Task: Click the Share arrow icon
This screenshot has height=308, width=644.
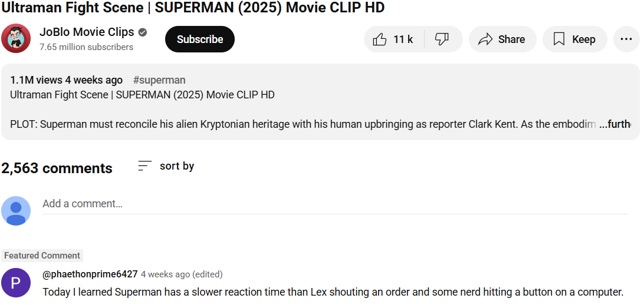Action: (x=485, y=39)
